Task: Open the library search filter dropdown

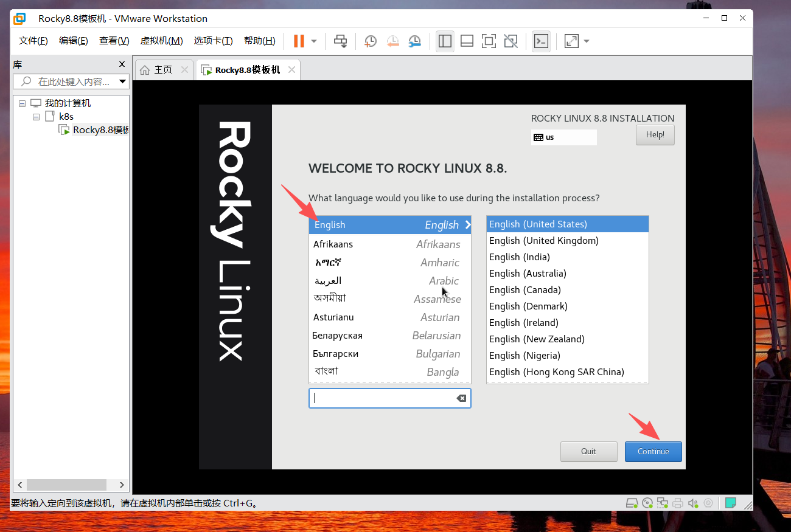Action: coord(123,81)
